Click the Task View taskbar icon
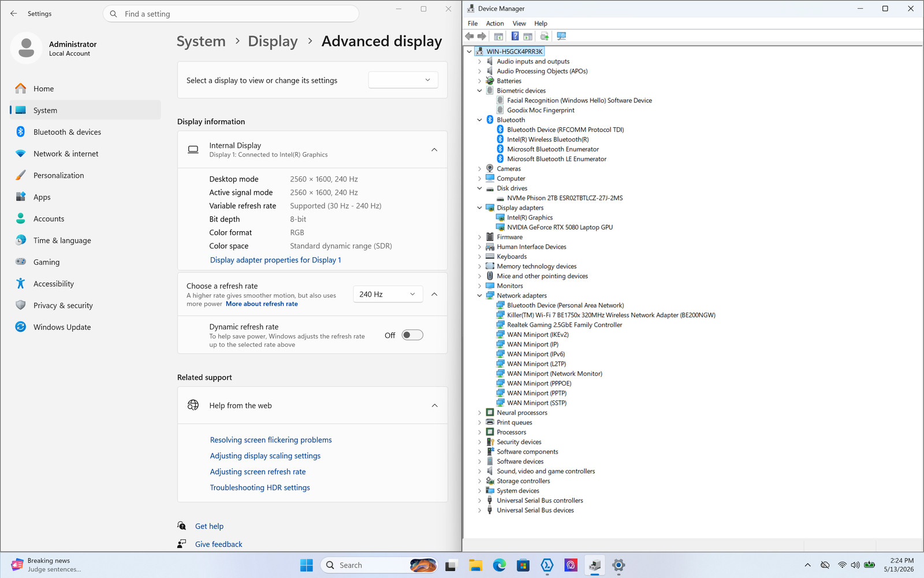 coord(450,565)
